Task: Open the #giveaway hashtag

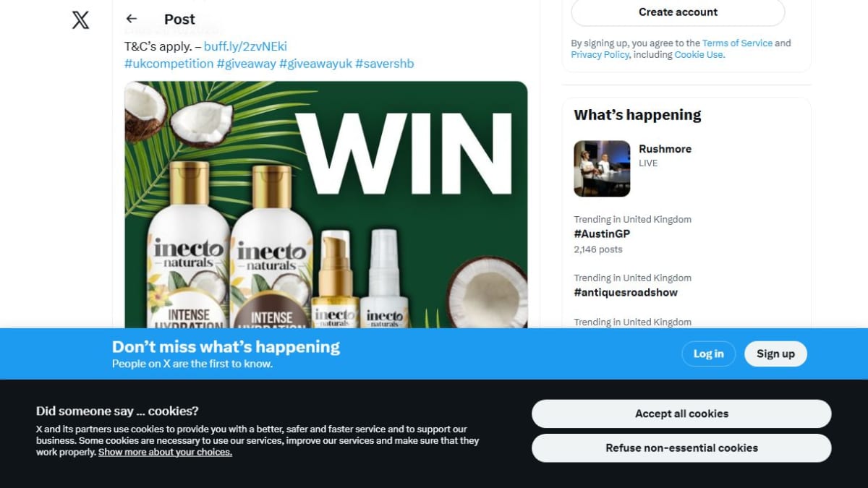Action: tap(247, 64)
